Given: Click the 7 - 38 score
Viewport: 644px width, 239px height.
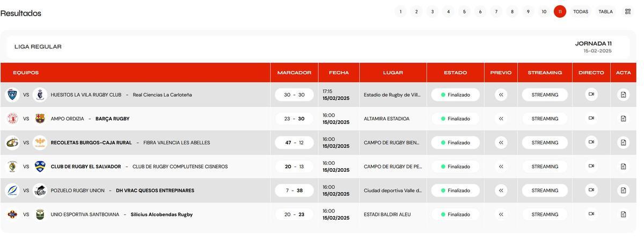Looking at the screenshot, I should coord(294,190).
